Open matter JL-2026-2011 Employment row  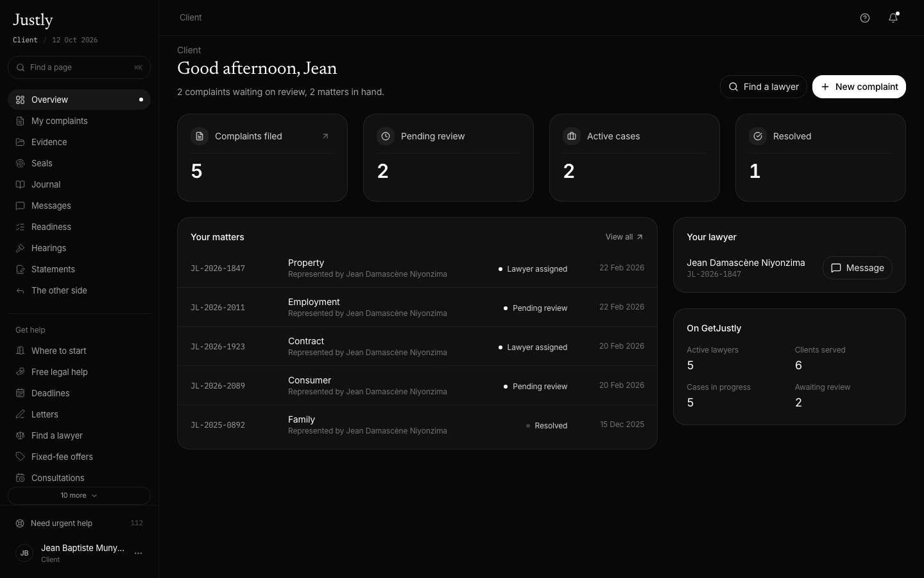point(417,307)
